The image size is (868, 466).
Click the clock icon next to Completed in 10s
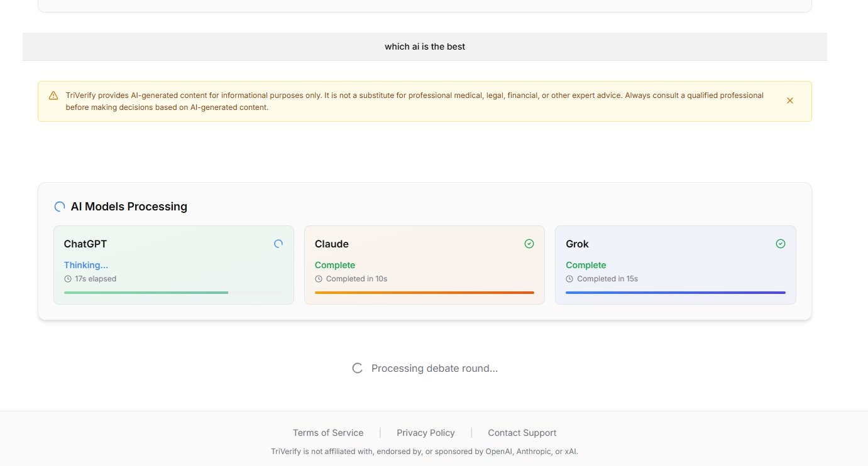319,279
